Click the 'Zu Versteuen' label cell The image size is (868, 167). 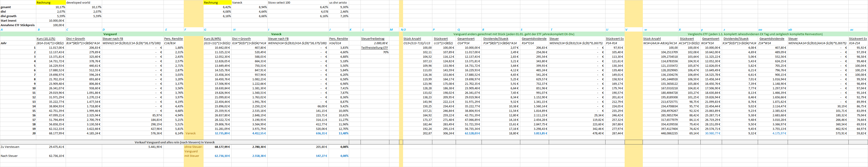point(10,147)
